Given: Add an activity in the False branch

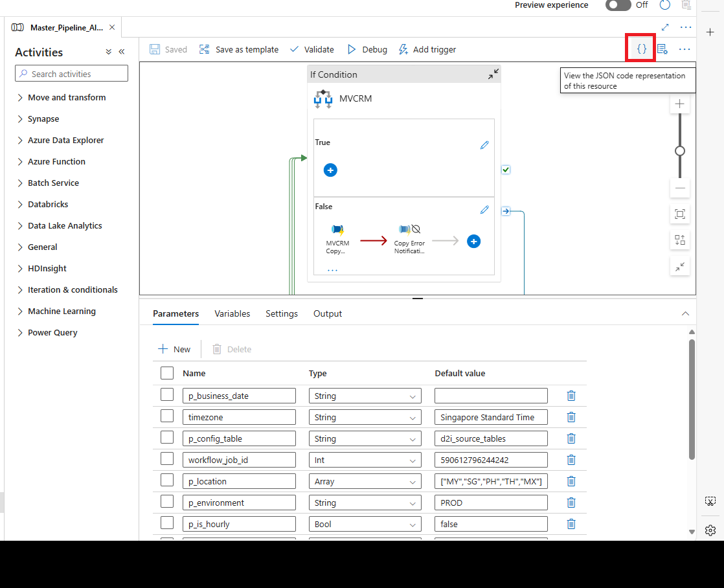Looking at the screenshot, I should click(473, 241).
